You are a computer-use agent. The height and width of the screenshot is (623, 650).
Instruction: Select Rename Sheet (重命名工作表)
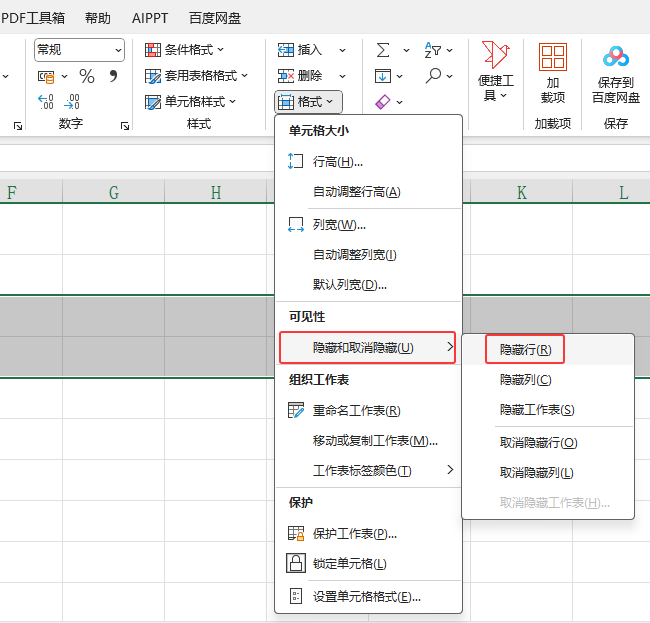pos(368,411)
